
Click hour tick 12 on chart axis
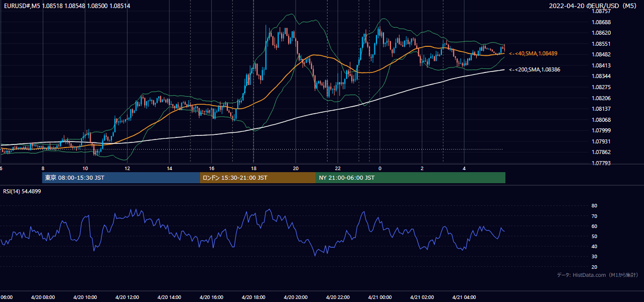[x=127, y=169]
